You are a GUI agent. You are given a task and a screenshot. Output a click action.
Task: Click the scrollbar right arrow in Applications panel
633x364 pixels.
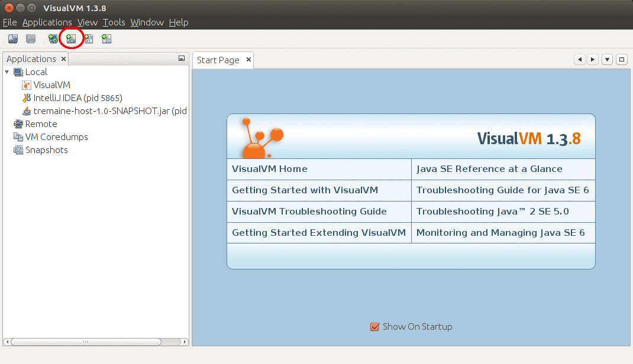pos(185,342)
